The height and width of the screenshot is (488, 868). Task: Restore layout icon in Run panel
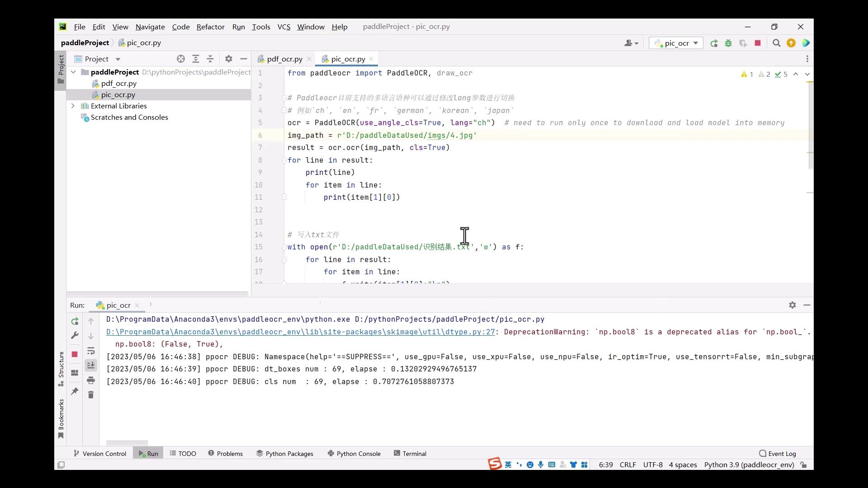(75, 373)
